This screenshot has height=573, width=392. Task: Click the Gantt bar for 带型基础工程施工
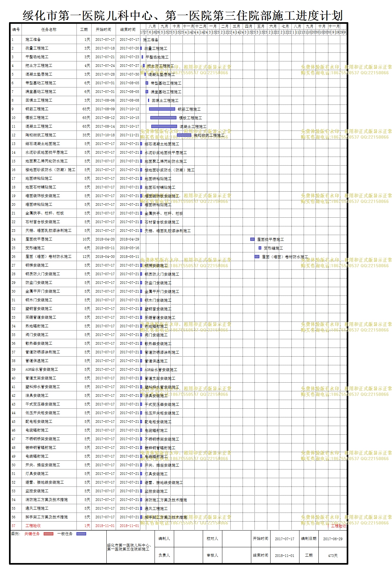(147, 83)
